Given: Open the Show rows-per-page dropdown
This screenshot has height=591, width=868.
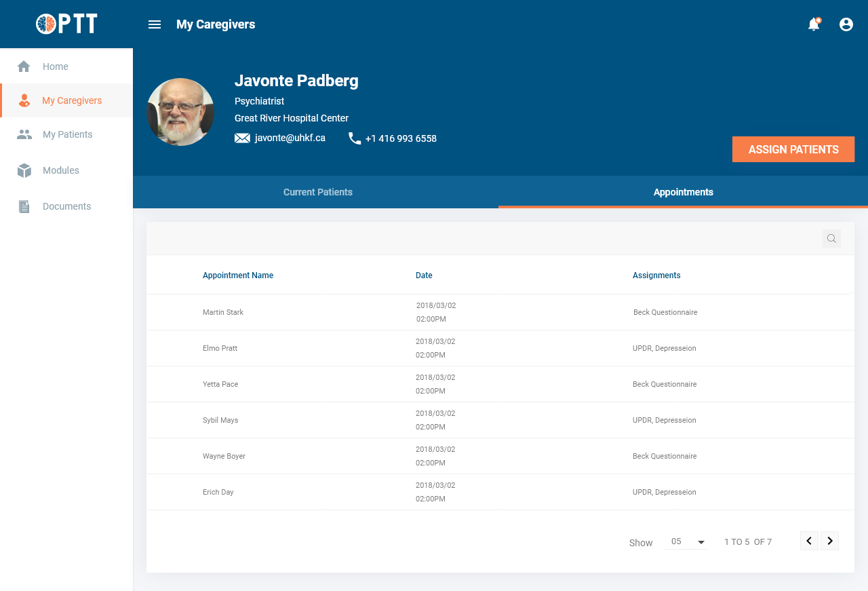Looking at the screenshot, I should 687,542.
